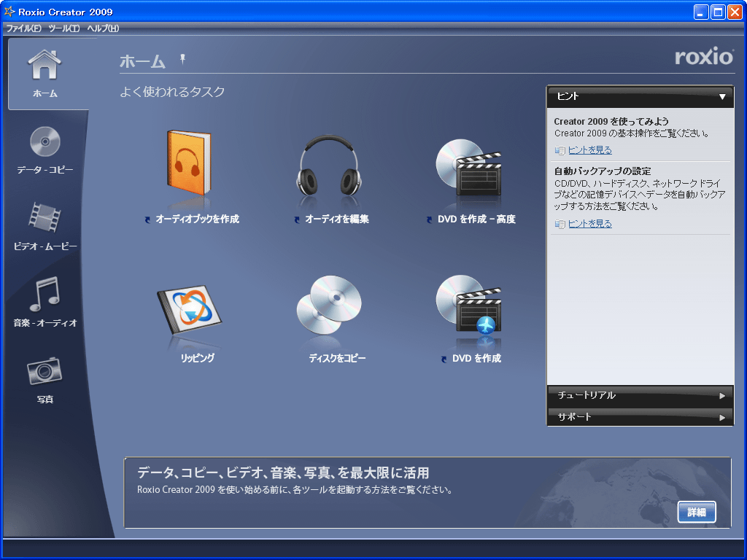747x560 pixels.
Task: Click the 自動バックアップの設定 heading
Action: (x=602, y=171)
